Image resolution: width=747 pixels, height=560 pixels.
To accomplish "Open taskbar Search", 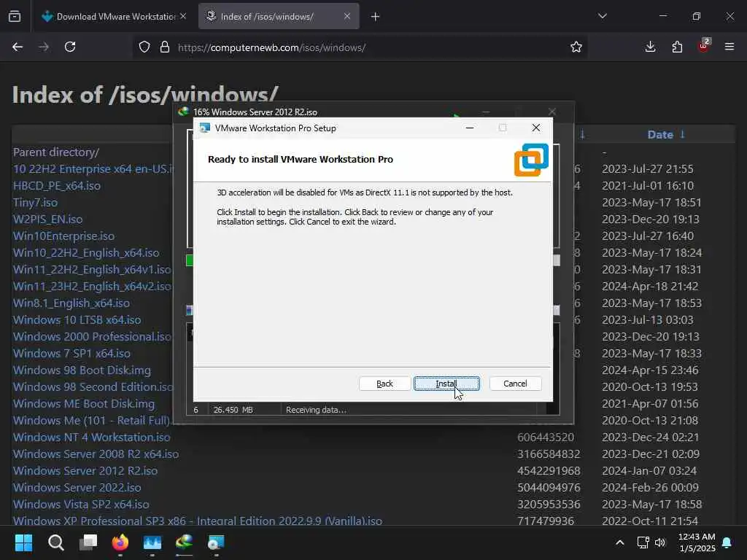I will tap(55, 542).
